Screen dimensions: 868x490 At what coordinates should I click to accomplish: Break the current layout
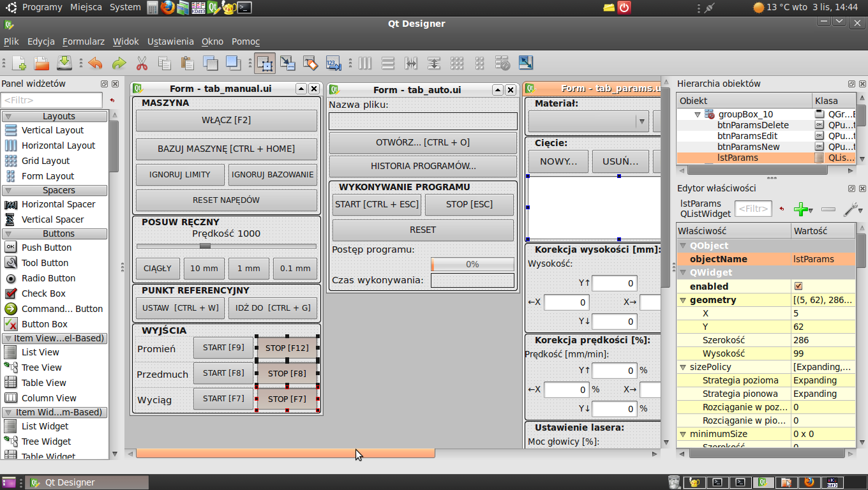503,63
